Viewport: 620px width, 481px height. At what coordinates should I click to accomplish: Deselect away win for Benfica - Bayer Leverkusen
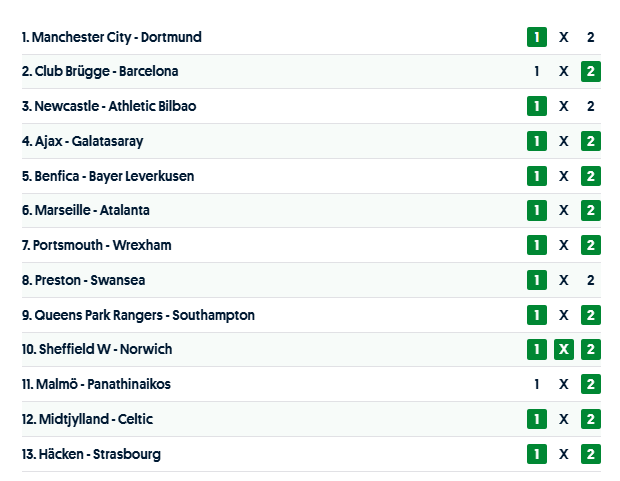coord(591,176)
